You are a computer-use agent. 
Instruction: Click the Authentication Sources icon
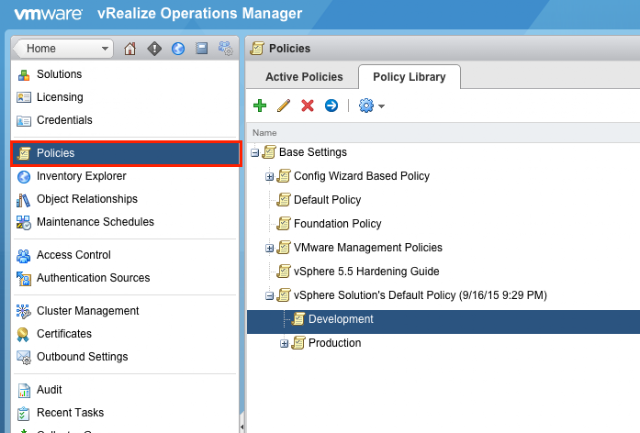click(x=24, y=278)
